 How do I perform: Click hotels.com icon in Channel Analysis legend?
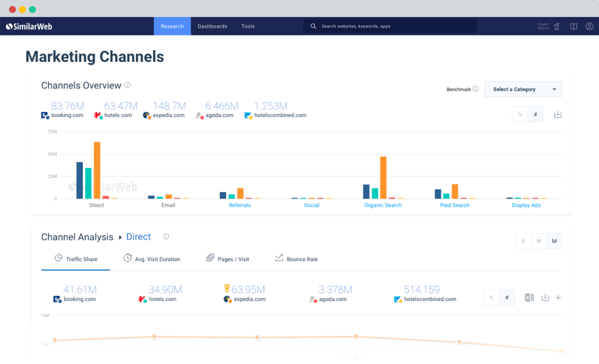(x=142, y=300)
